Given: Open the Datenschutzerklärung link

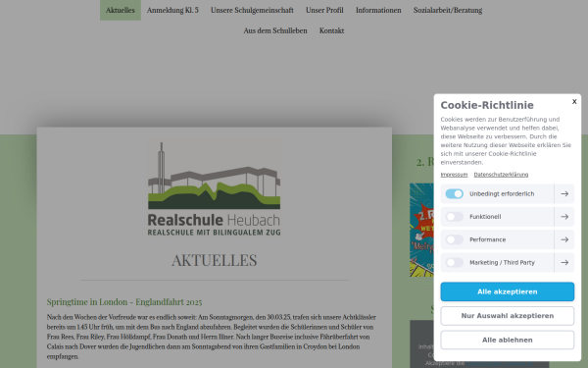Looking at the screenshot, I should pos(501,175).
